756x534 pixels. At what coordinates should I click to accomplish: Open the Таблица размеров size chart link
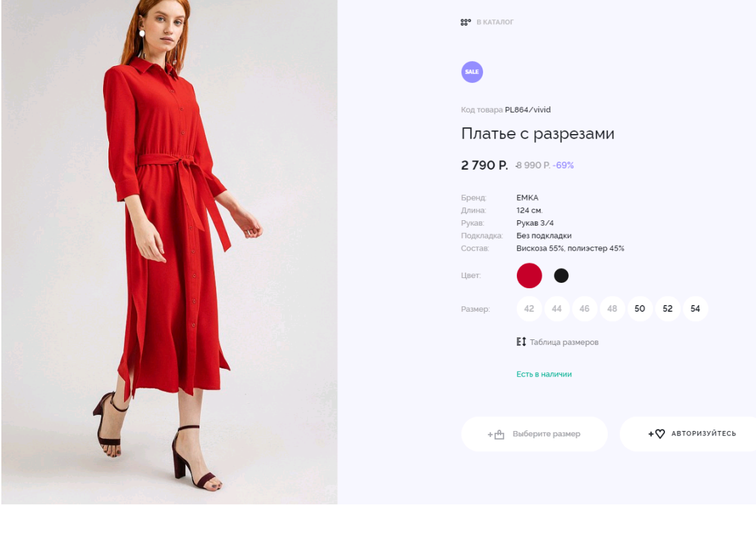(564, 342)
